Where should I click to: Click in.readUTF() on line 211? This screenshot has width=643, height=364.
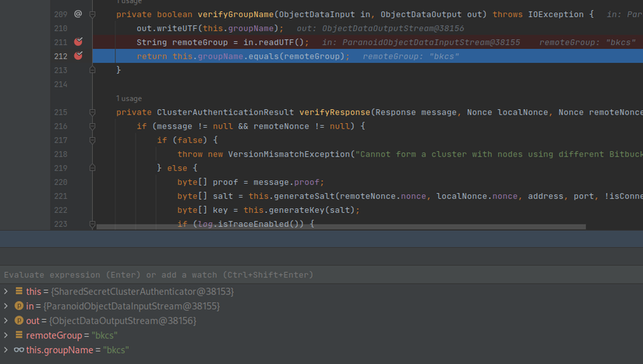click(274, 42)
